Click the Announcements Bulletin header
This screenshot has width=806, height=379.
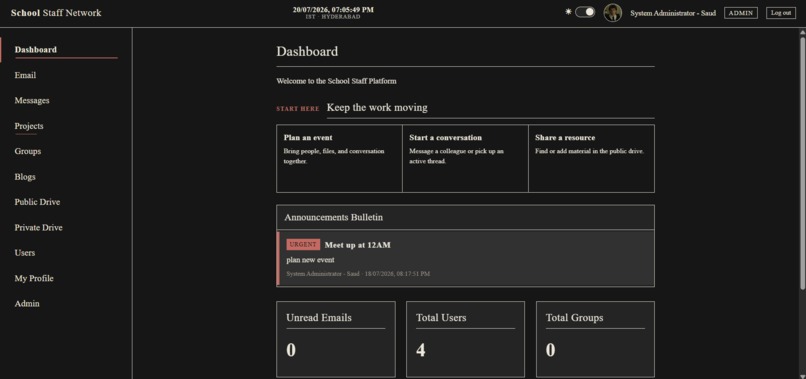tap(465, 217)
